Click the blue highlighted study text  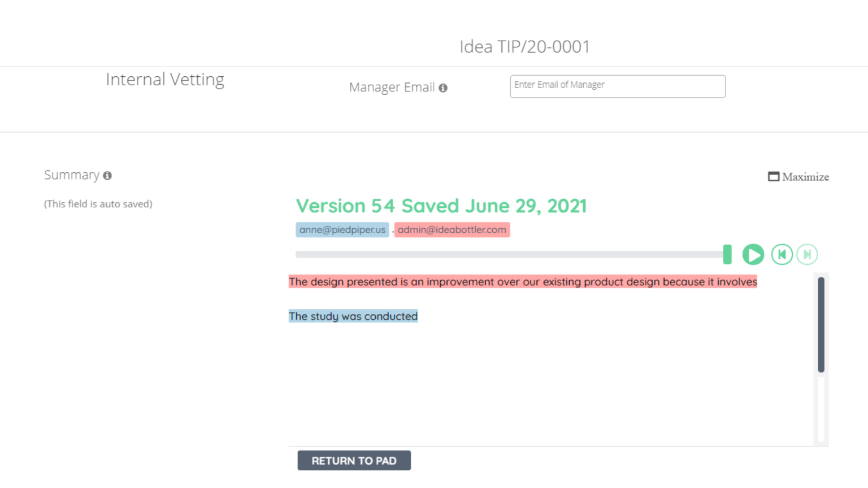point(353,316)
